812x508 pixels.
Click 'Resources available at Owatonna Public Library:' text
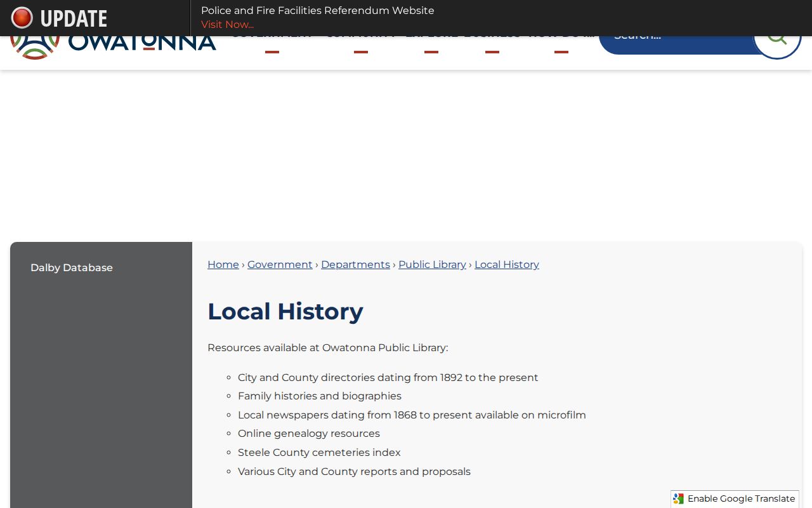coord(327,348)
